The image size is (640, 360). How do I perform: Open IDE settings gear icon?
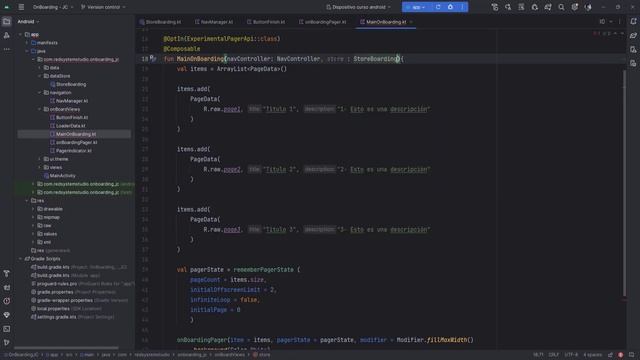click(575, 7)
